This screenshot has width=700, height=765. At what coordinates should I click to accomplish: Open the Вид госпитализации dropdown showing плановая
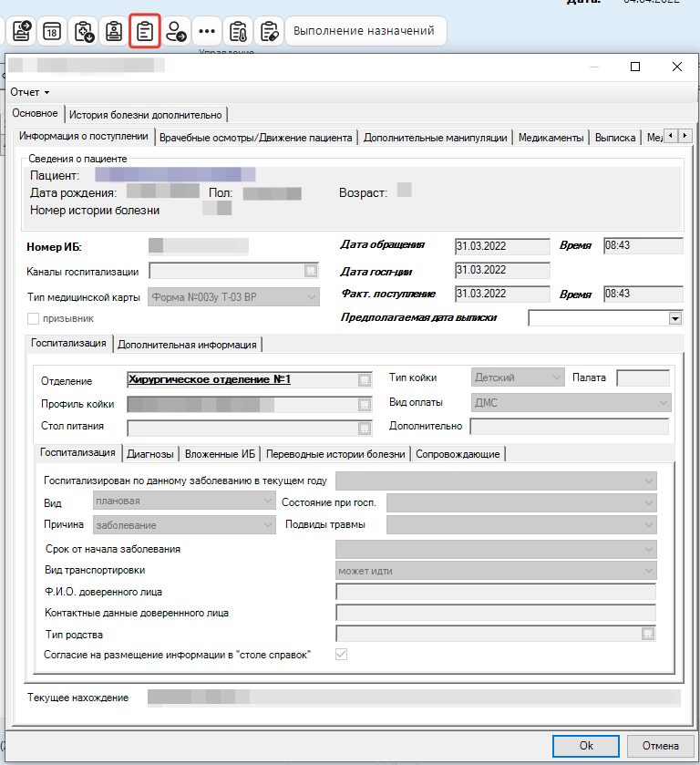click(184, 501)
